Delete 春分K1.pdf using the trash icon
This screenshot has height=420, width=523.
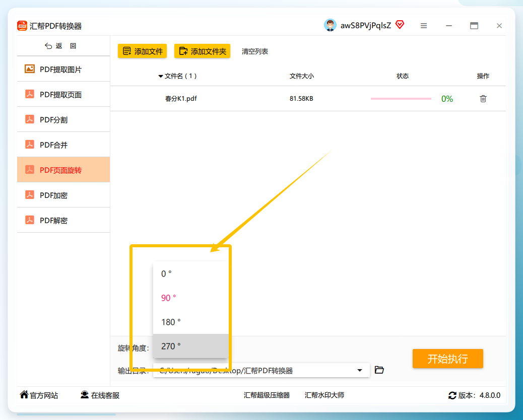pyautogui.click(x=483, y=99)
